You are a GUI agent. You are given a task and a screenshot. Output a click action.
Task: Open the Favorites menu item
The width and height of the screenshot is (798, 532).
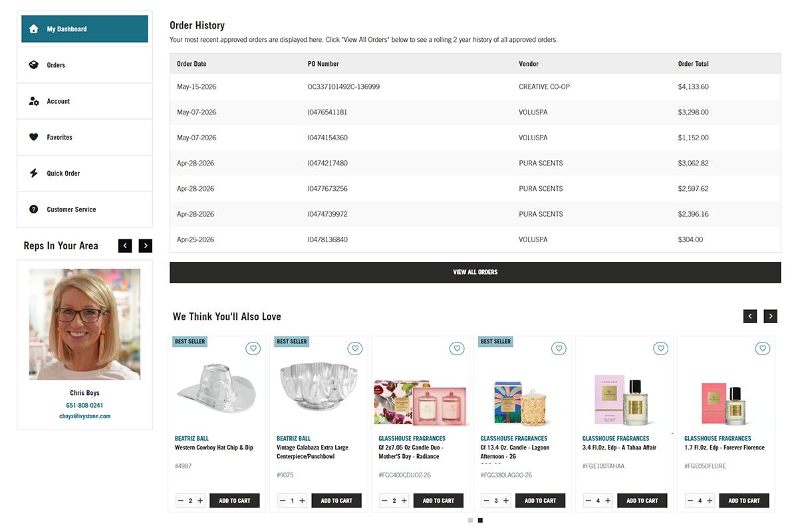pos(84,137)
